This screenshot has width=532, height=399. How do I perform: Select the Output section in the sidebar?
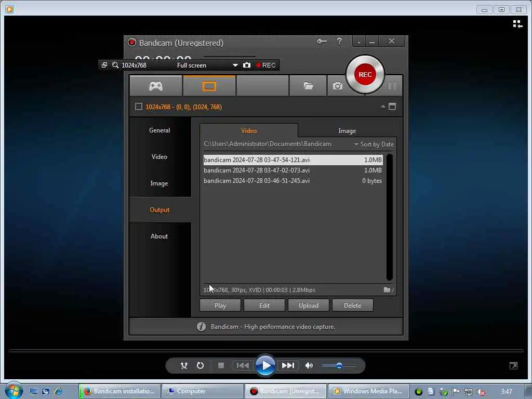click(159, 210)
